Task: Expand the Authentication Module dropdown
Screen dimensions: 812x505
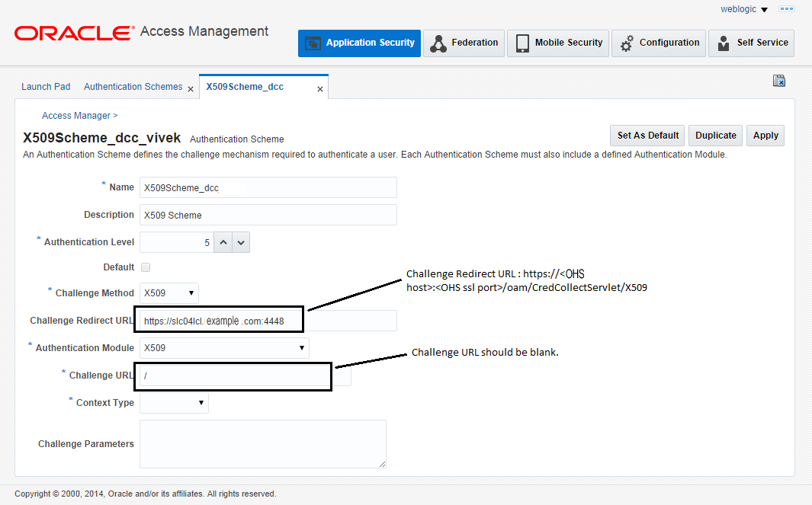Action: tap(224, 348)
